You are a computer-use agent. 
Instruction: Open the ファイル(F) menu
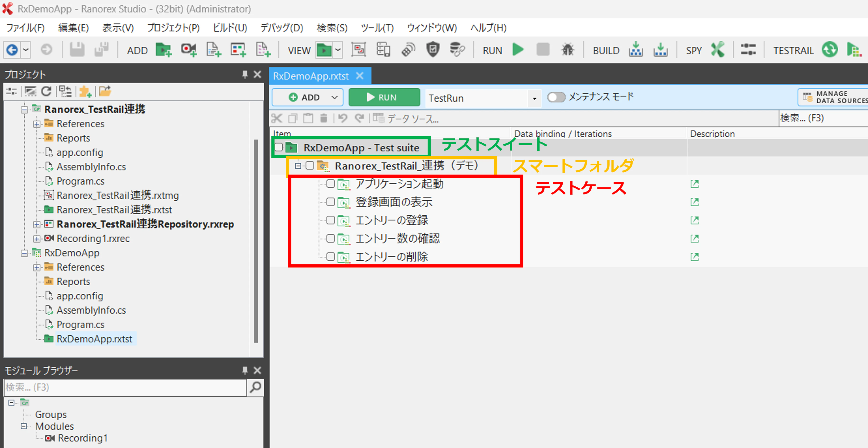tap(26, 28)
